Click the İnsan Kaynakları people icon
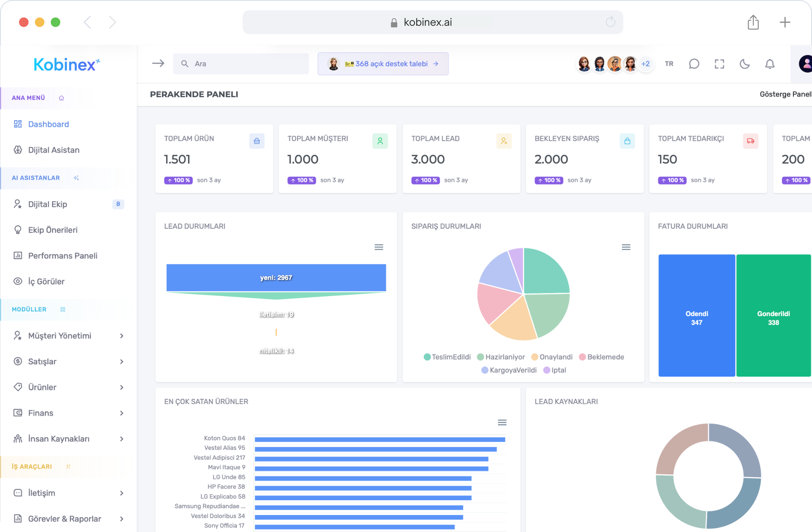The image size is (812, 532). [x=18, y=438]
